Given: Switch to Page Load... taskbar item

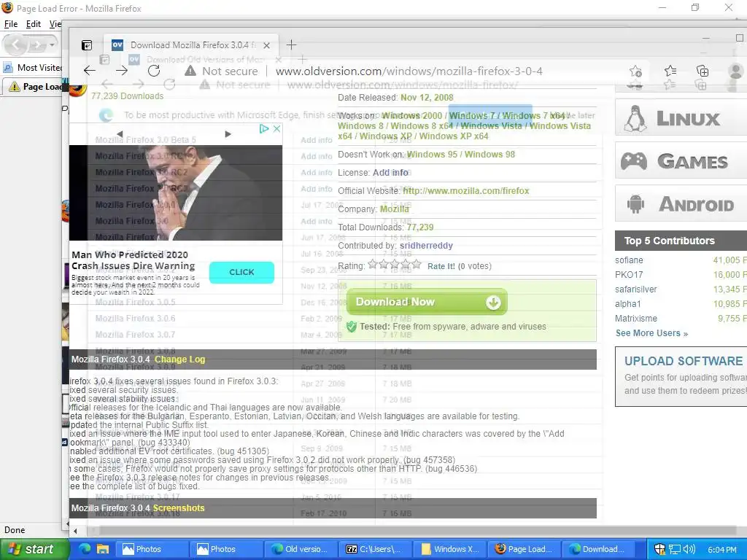Looking at the screenshot, I should point(524,549).
